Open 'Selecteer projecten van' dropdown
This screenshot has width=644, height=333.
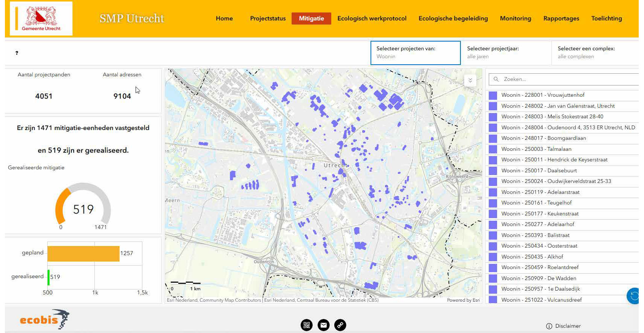point(415,53)
